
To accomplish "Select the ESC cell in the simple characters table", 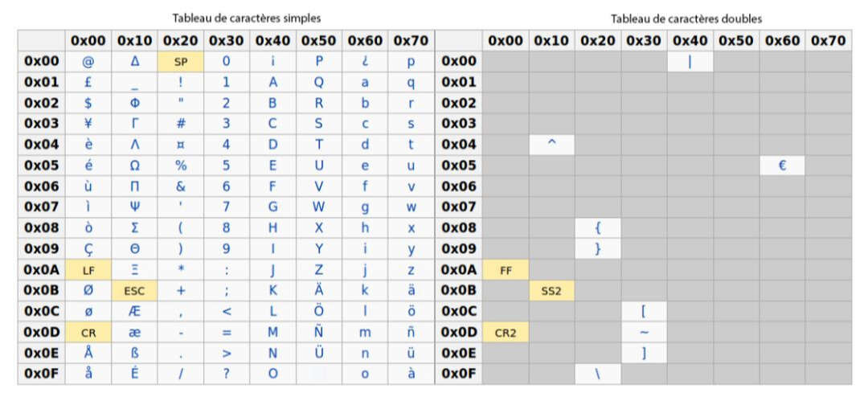I will (x=134, y=291).
